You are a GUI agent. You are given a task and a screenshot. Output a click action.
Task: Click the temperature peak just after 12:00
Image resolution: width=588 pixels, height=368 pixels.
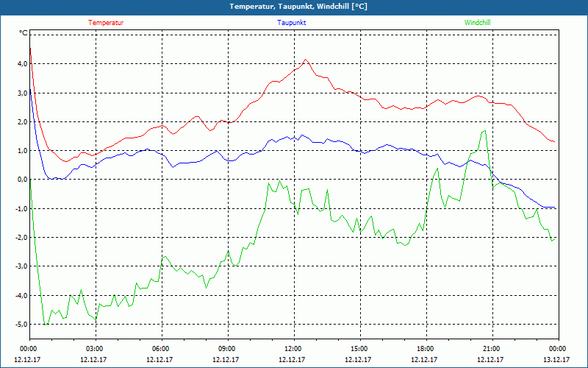pos(306,60)
